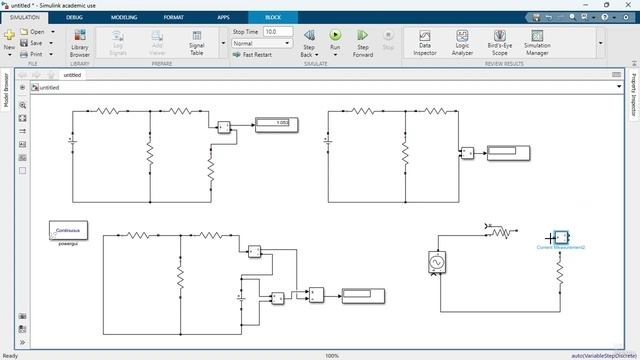Switch to the APPS tab

223,17
